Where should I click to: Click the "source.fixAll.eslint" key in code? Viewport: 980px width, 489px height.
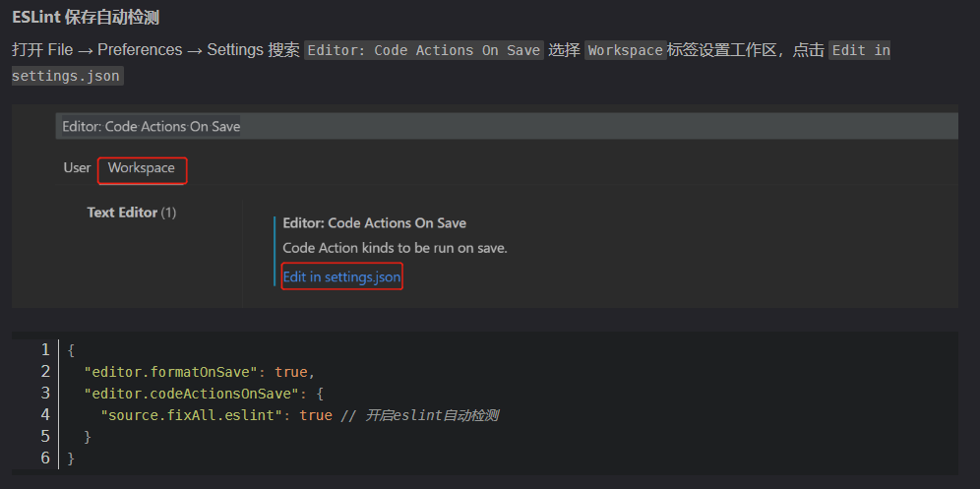(x=192, y=415)
